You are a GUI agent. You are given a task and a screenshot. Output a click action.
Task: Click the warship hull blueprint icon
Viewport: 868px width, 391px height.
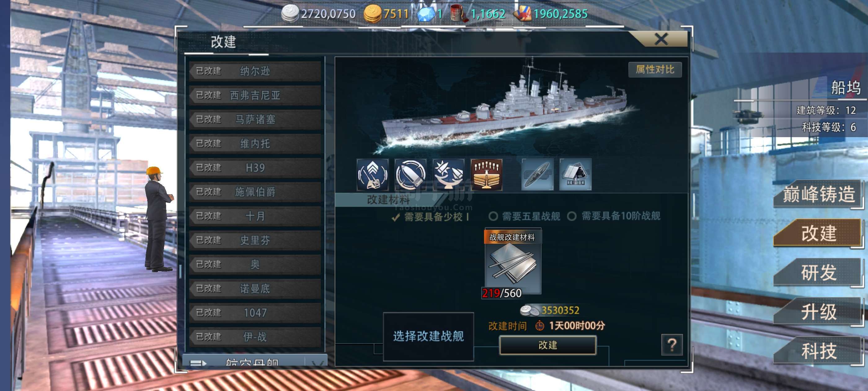[x=538, y=175]
